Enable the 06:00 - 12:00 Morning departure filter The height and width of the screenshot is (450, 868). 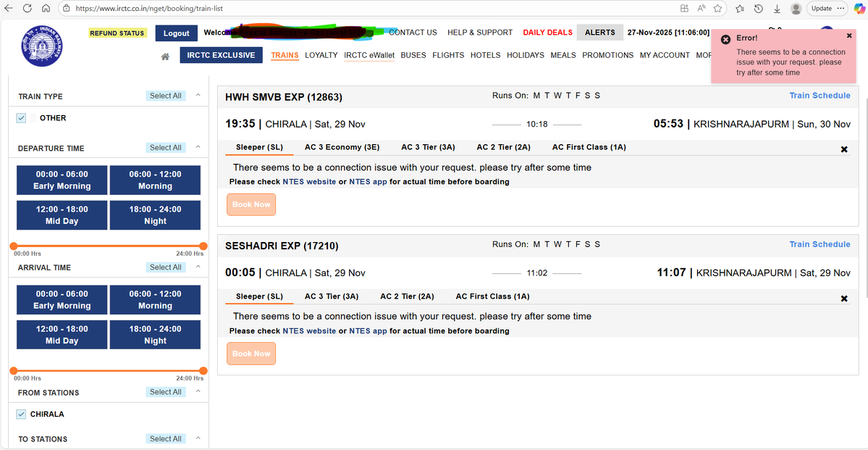click(x=155, y=180)
